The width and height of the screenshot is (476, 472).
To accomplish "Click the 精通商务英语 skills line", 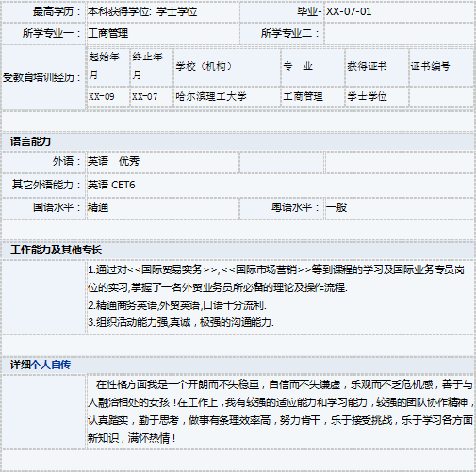I will point(177,305).
